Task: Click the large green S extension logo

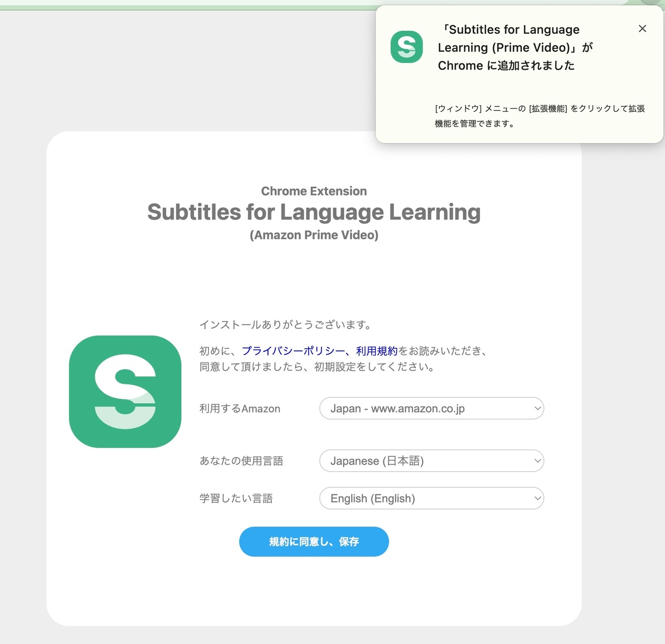Action: (125, 392)
